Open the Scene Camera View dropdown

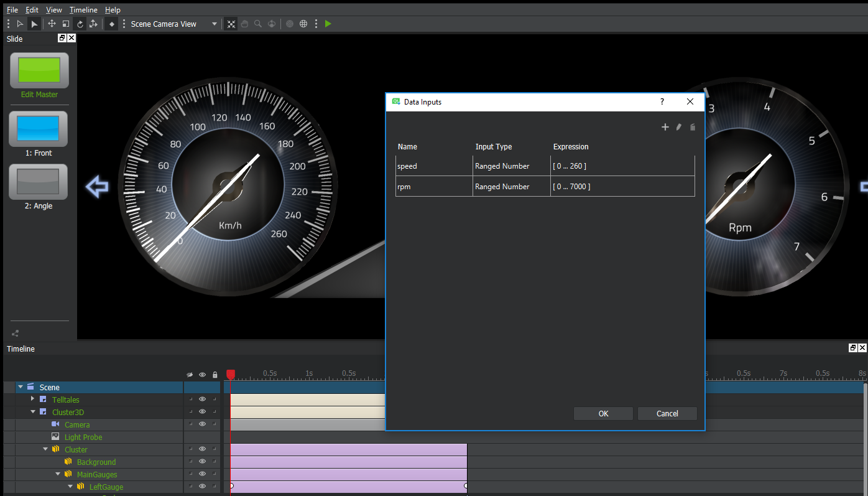click(215, 24)
